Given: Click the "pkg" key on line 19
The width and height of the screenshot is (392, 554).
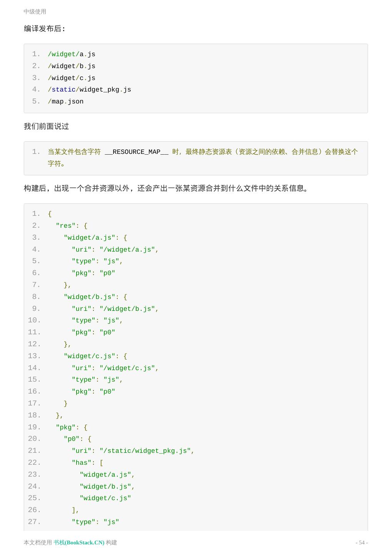Looking at the screenshot, I should [66, 427].
